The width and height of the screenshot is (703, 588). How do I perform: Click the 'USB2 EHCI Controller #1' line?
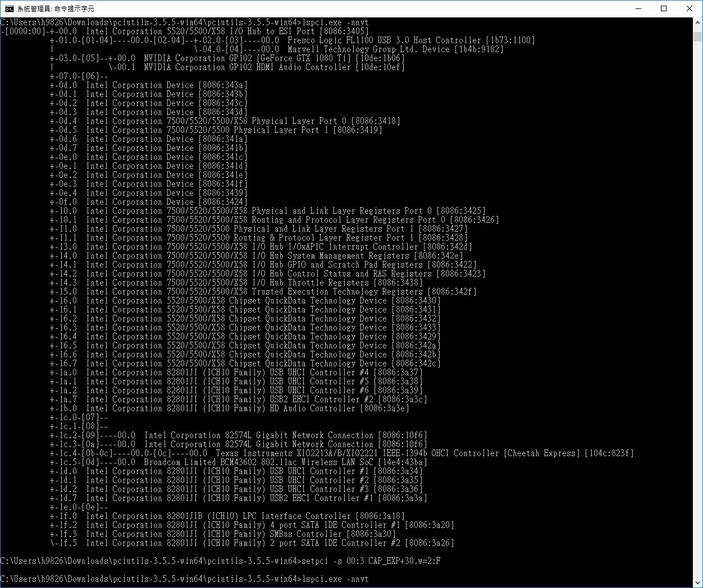tap(238, 498)
